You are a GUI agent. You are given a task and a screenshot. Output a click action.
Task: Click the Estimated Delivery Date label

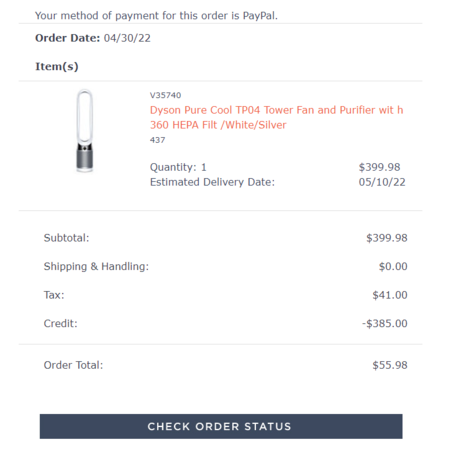tap(212, 182)
